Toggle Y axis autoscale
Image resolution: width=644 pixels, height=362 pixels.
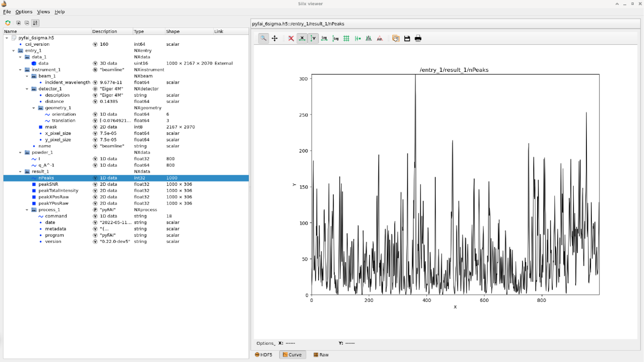click(313, 38)
